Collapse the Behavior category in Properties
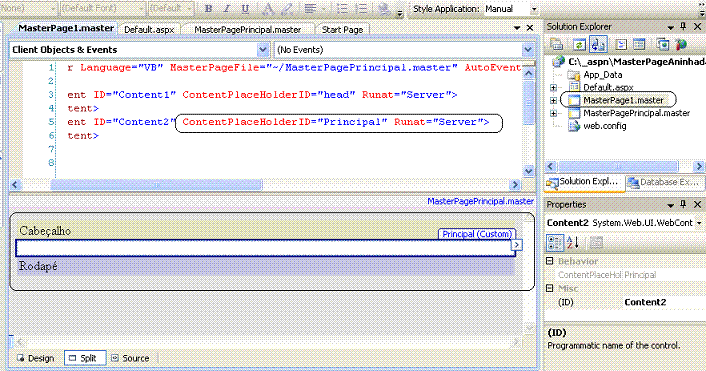This screenshot has width=706, height=371. [x=550, y=261]
